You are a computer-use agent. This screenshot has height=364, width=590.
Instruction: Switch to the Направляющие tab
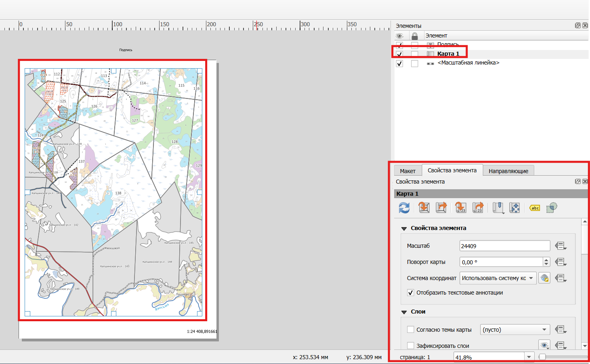pyautogui.click(x=508, y=171)
